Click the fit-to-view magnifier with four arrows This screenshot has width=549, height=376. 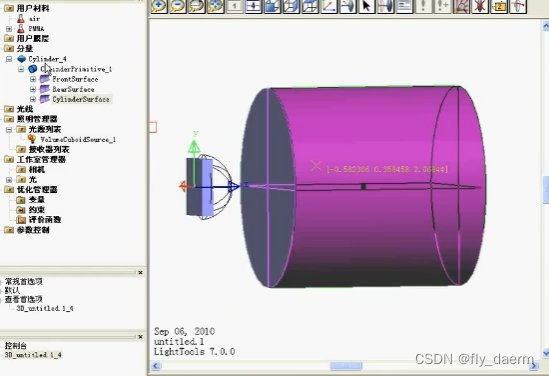click(216, 6)
